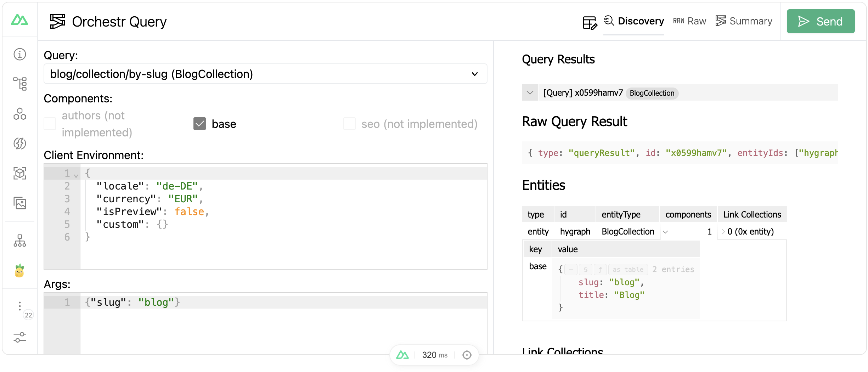Collapse the [Query] x0599hamv7 result entry
The image size is (868, 372).
[530, 92]
